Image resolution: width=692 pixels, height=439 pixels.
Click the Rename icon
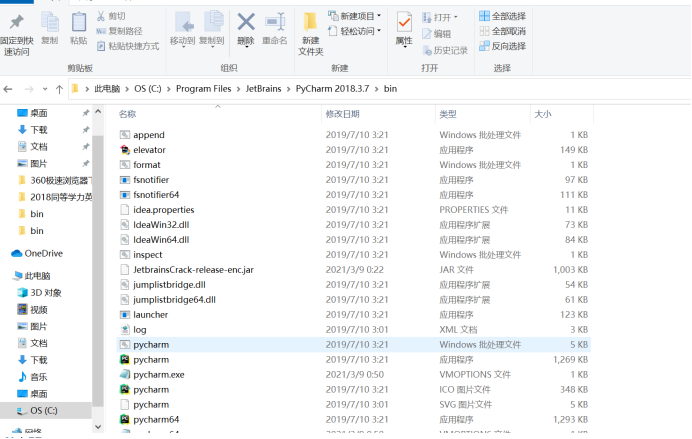(275, 22)
